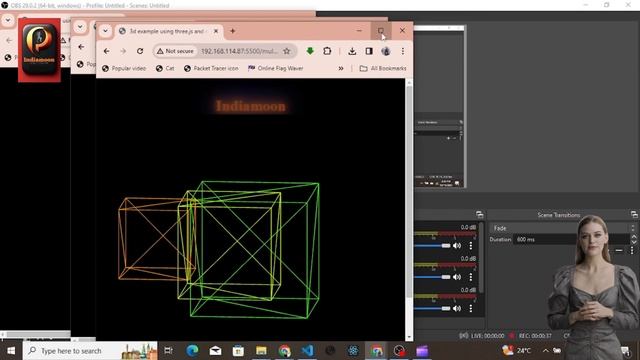Click the taskbar search box
This screenshot has height=360, width=640.
91,351
